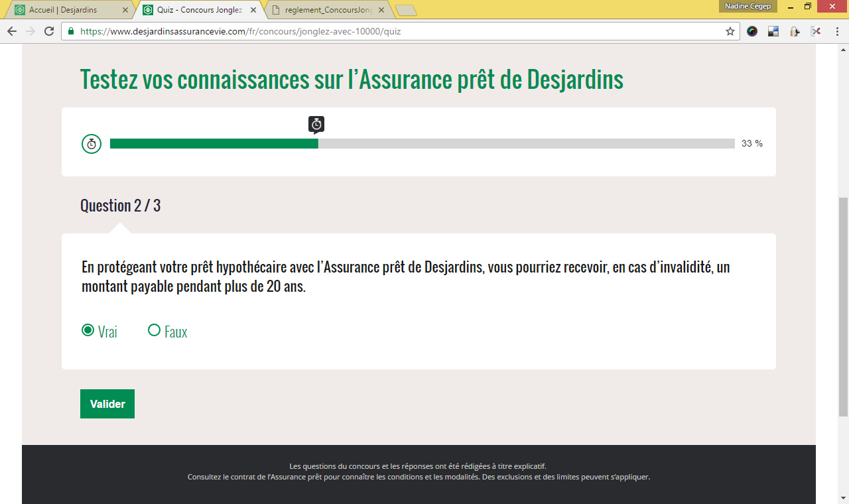Click the question text about invalidité

click(406, 278)
